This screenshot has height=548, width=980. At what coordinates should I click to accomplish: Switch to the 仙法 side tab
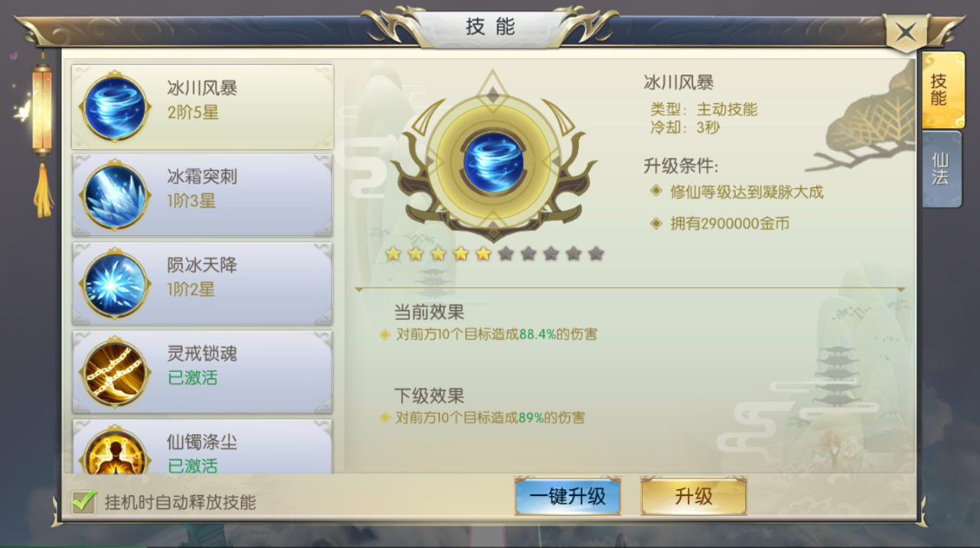coord(941,169)
